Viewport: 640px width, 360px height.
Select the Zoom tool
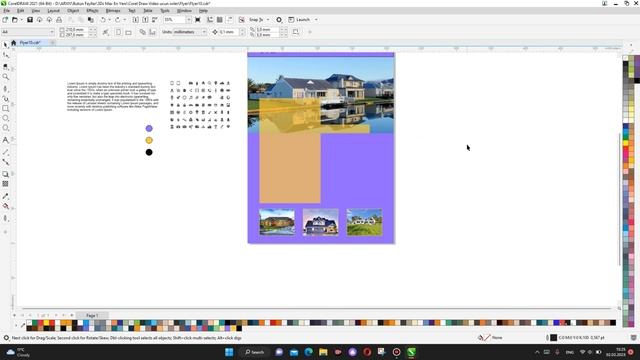(5, 77)
